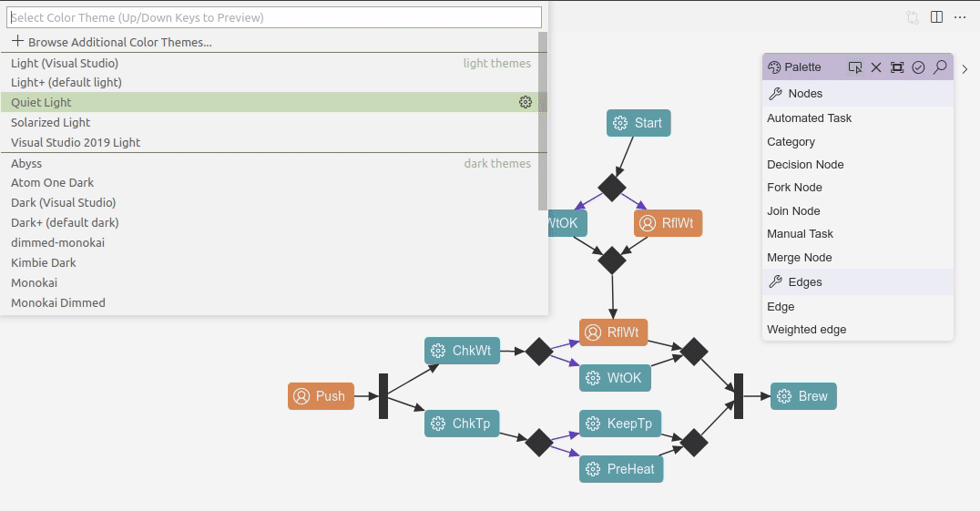Click the split editor icon
Viewport: 980px width, 511px height.
pos(936,17)
